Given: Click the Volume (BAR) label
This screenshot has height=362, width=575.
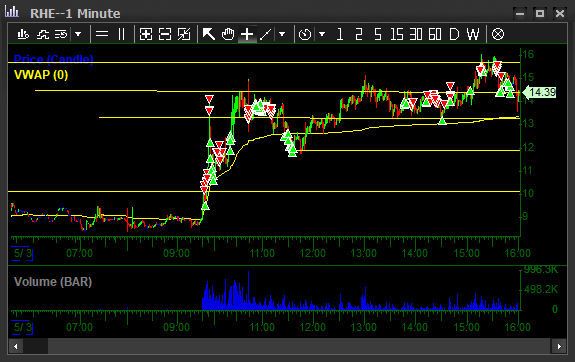Looking at the screenshot, I should tap(53, 282).
